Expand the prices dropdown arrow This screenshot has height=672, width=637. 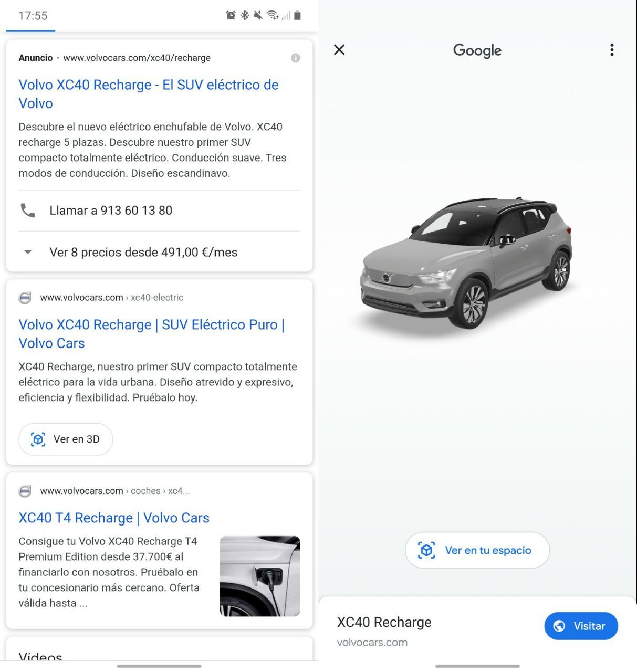(28, 253)
